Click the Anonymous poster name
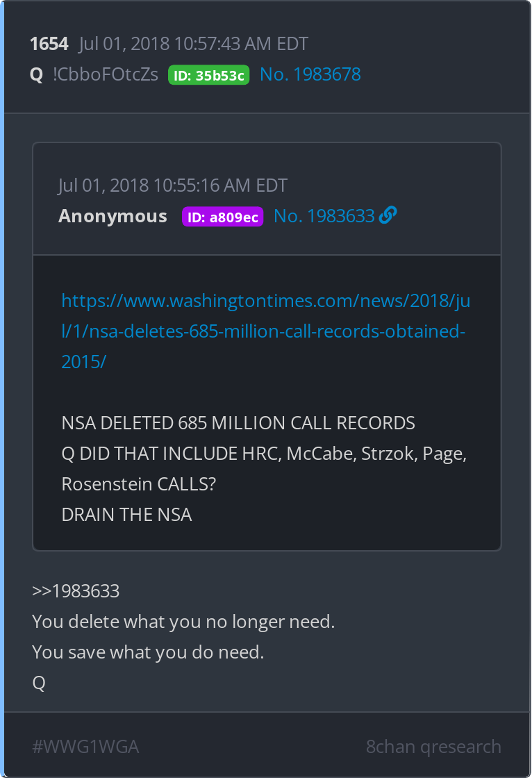This screenshot has width=532, height=778. [113, 216]
